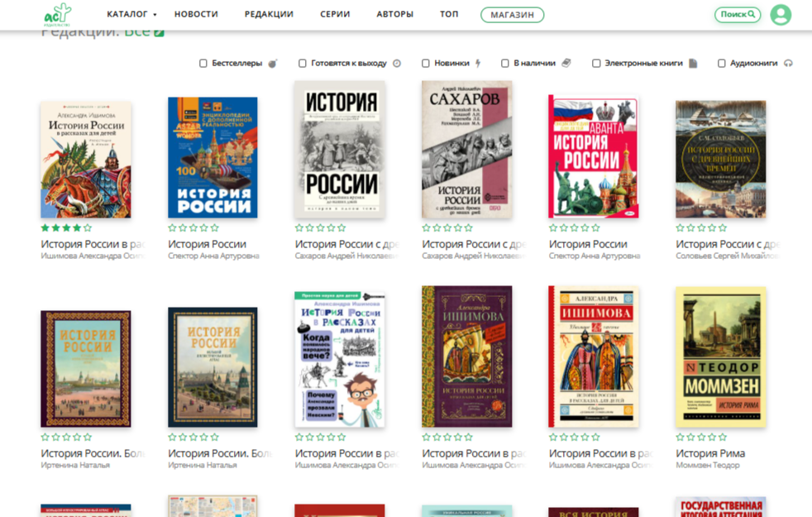Open the user profile avatar icon

781,15
